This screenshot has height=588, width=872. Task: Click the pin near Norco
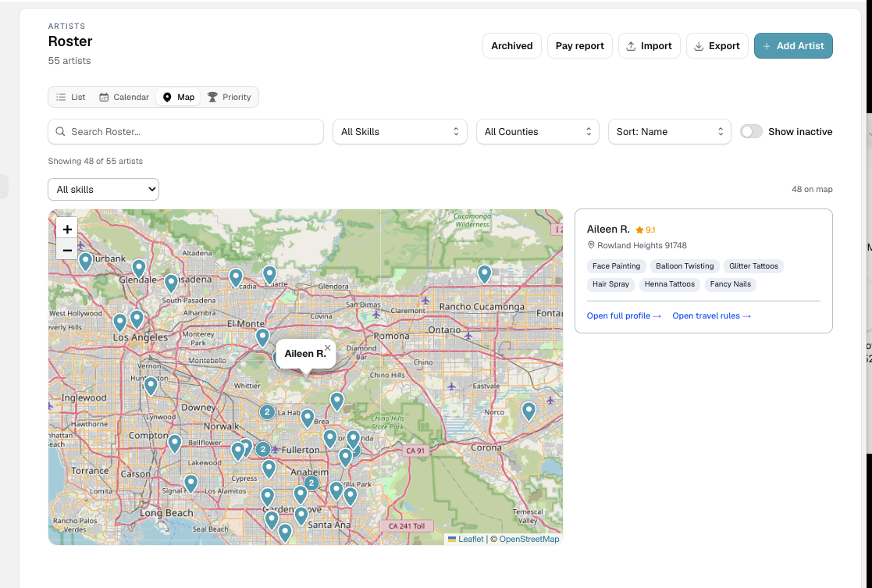click(x=529, y=411)
